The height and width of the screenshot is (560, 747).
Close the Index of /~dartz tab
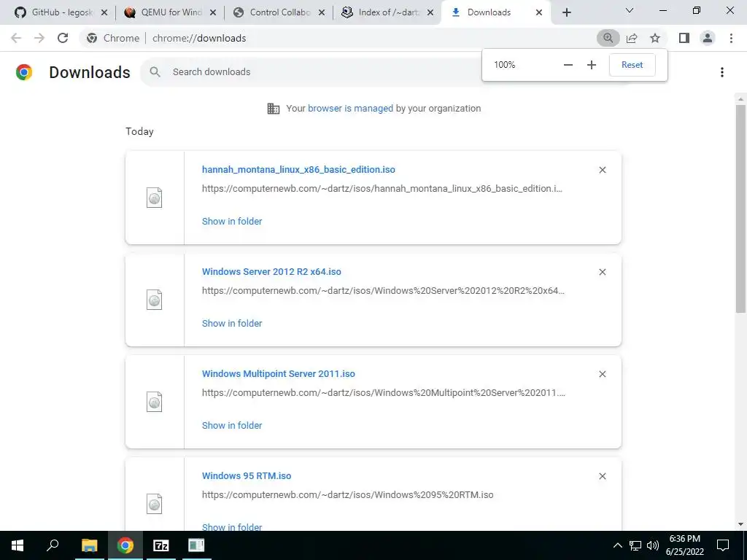pos(430,12)
